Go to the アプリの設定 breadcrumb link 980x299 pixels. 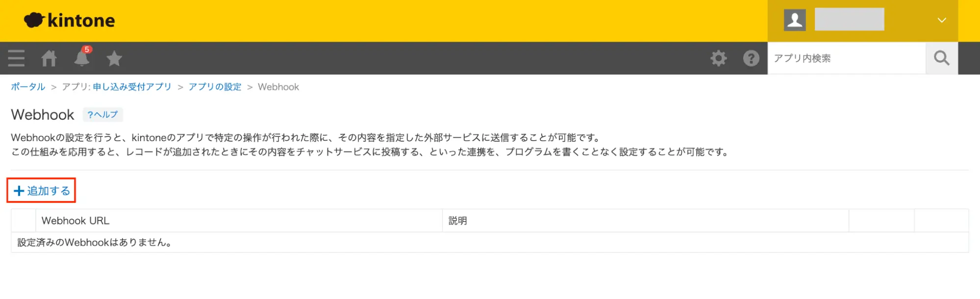(215, 87)
